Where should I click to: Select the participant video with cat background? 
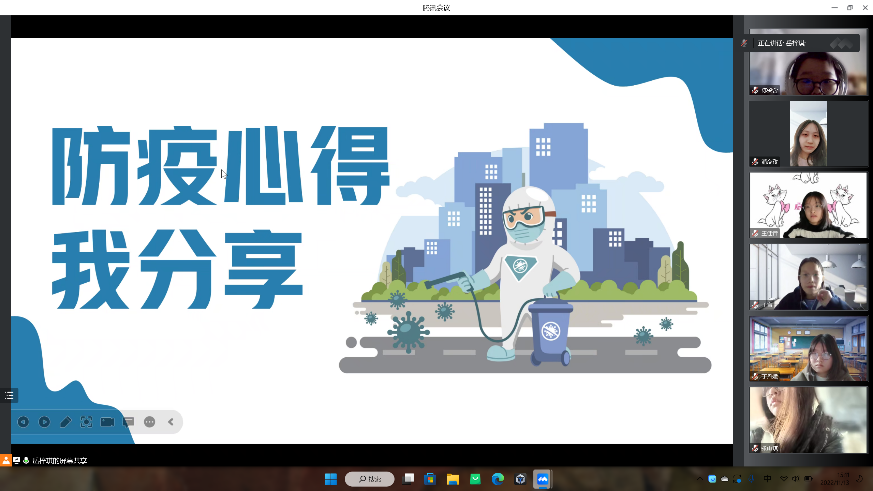(808, 206)
